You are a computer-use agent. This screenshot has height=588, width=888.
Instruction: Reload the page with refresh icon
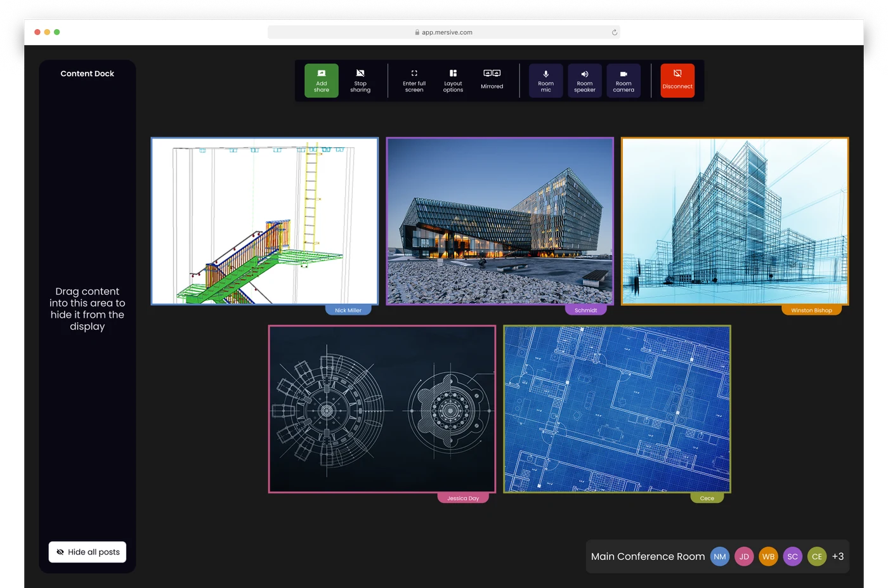pos(614,32)
